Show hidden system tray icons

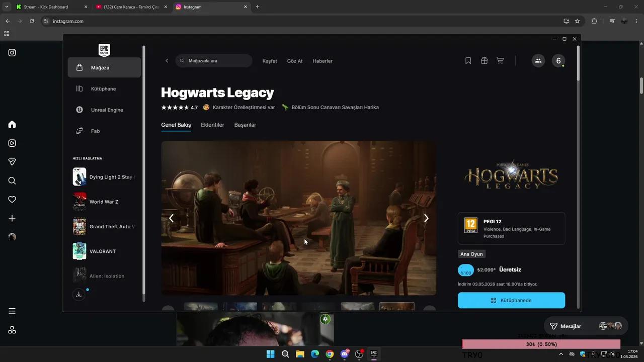pos(561,354)
